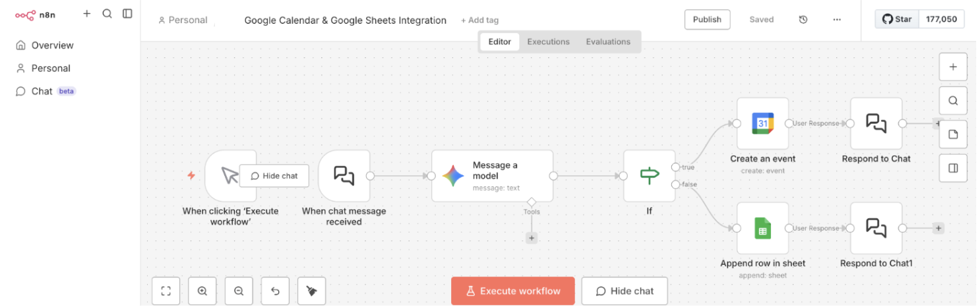
Task: Open search from the sidebar magnifier icon
Action: [107, 14]
